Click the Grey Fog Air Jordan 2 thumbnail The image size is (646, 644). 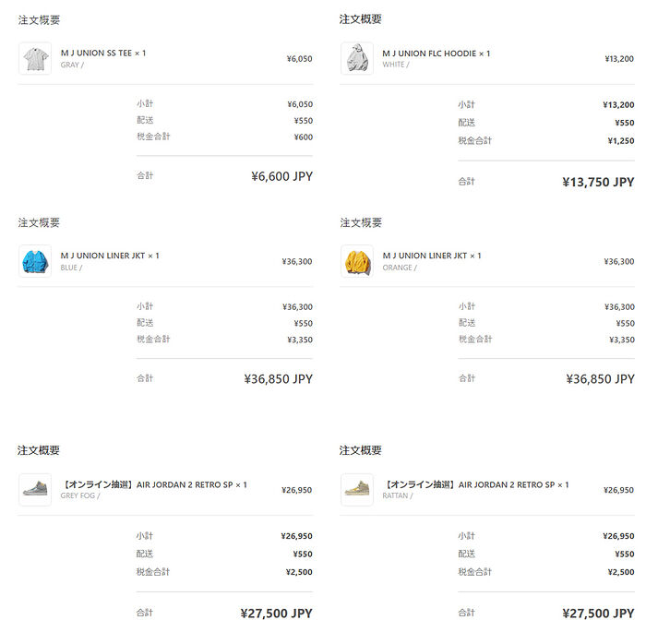tap(35, 490)
